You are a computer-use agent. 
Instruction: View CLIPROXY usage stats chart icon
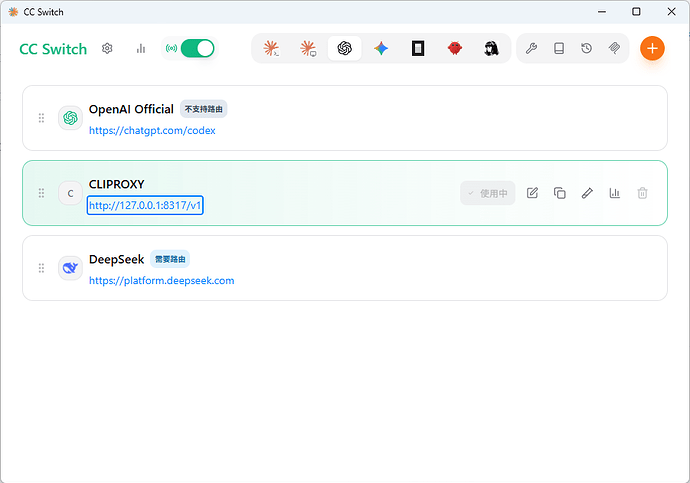coord(615,193)
